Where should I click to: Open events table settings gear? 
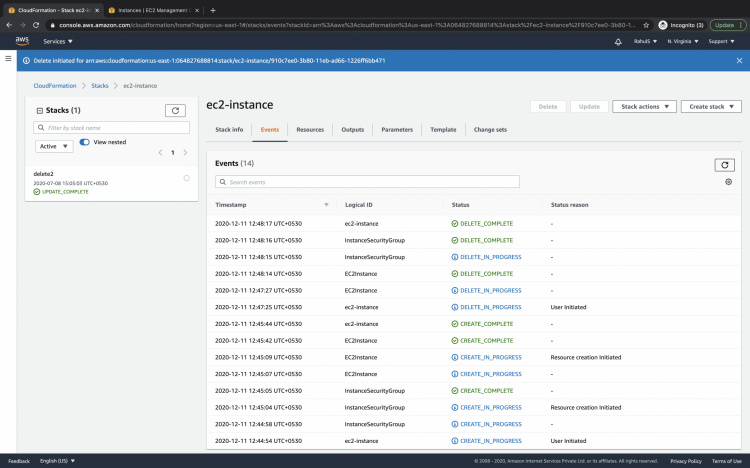[728, 182]
